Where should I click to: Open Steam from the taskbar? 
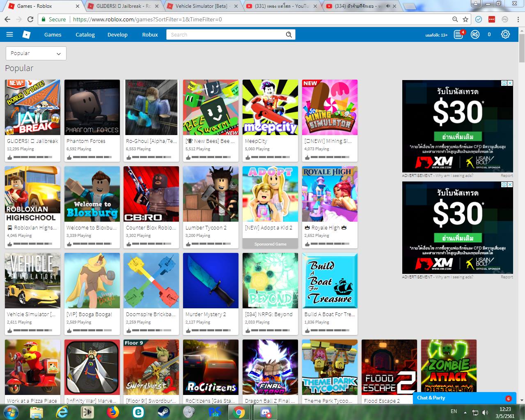[163, 412]
